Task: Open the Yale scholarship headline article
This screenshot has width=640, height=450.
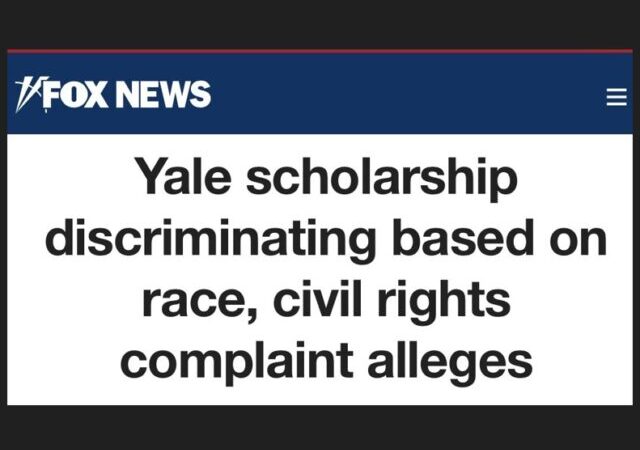Action: pyautogui.click(x=326, y=270)
